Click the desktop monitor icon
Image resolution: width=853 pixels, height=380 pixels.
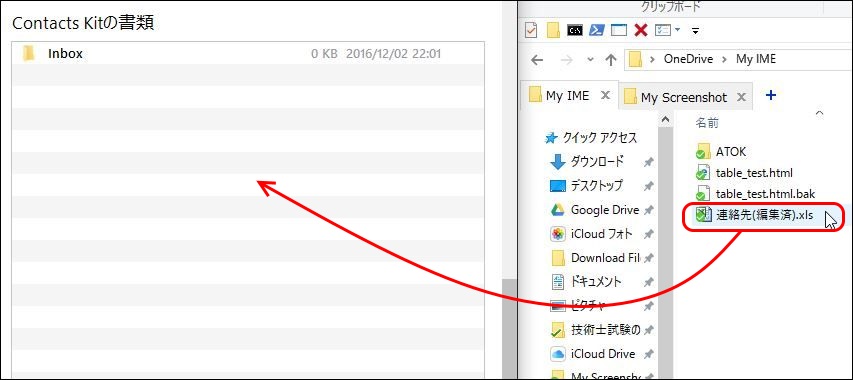[559, 186]
